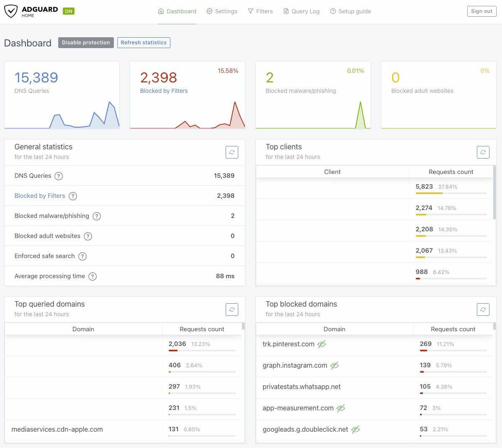
Task: Sign out of AdGuard Home
Action: pos(481,11)
